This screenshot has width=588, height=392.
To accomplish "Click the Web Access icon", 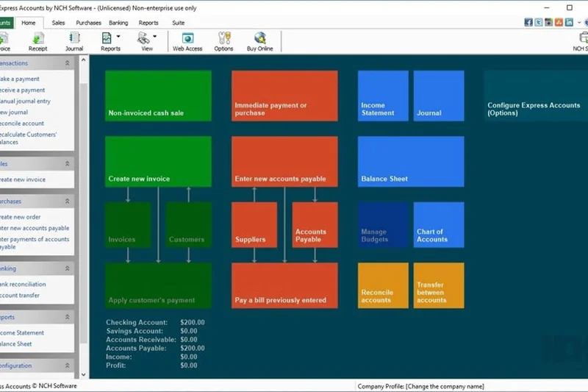I will [x=187, y=40].
